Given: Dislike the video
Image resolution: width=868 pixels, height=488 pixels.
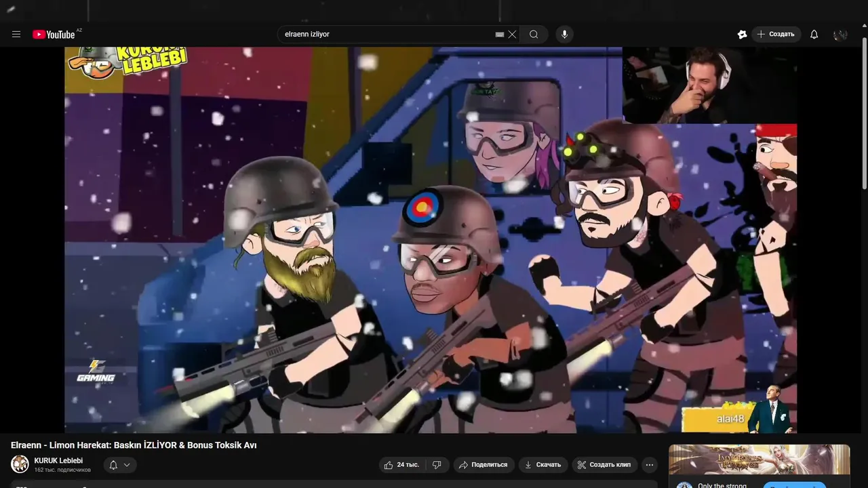Looking at the screenshot, I should (437, 465).
